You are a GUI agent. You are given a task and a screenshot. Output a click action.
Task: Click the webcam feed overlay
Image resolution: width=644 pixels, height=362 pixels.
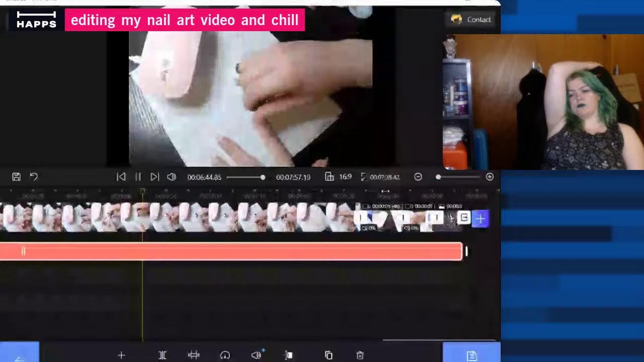[543, 102]
